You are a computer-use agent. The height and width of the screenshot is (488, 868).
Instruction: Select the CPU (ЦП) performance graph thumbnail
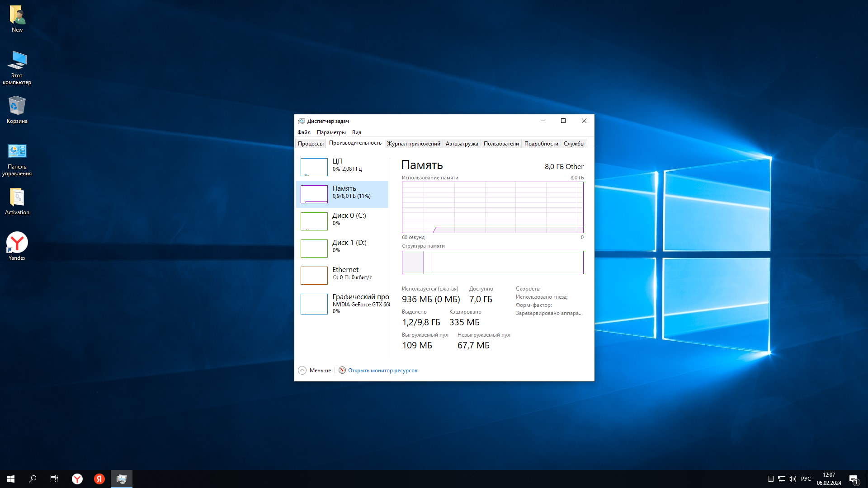[314, 167]
